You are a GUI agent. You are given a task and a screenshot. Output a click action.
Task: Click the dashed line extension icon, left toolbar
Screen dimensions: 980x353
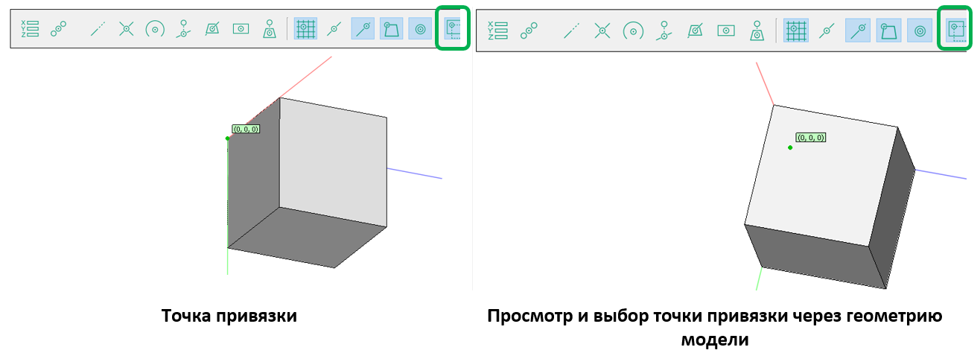[x=98, y=29]
